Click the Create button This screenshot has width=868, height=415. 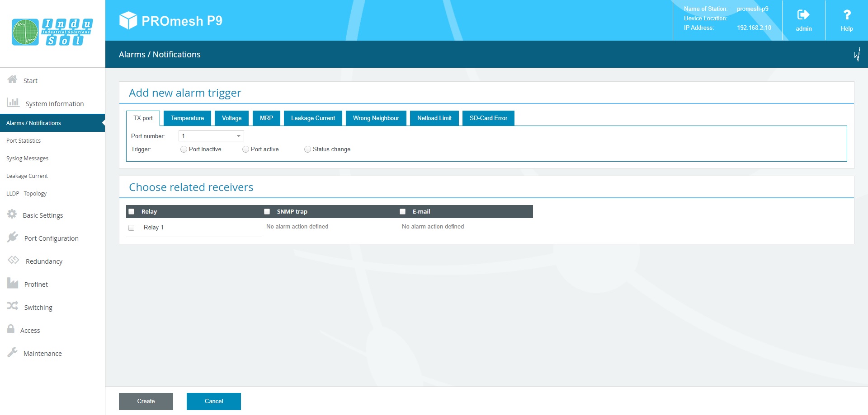tap(146, 401)
